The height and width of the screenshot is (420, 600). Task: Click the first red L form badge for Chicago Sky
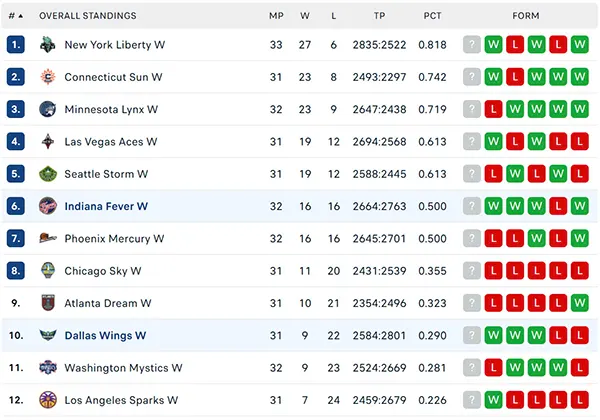[493, 271]
